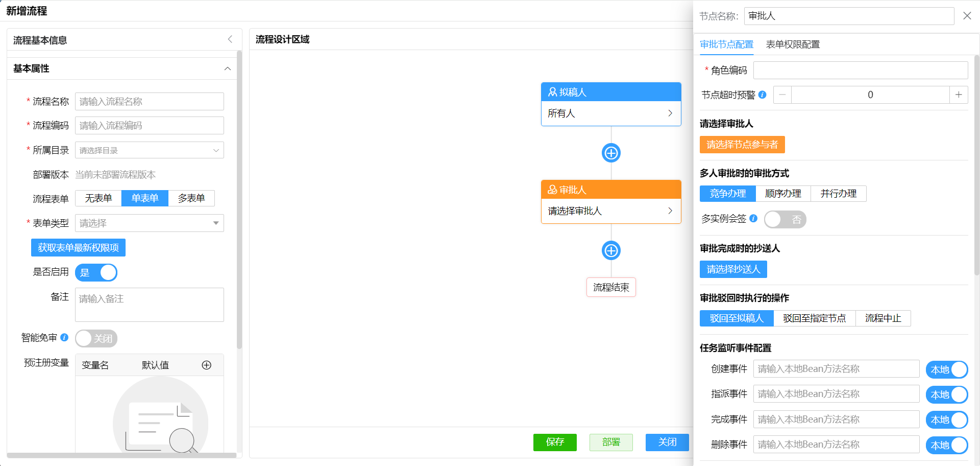Viewport: 980px width, 466px height.
Task: Click the add-node plus icon above 流程结束
Action: pyautogui.click(x=611, y=250)
